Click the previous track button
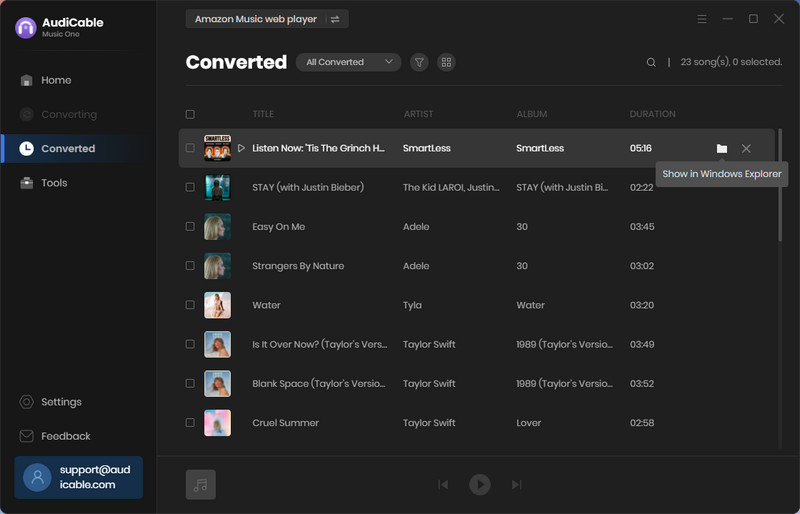The height and width of the screenshot is (514, 800). click(x=443, y=484)
